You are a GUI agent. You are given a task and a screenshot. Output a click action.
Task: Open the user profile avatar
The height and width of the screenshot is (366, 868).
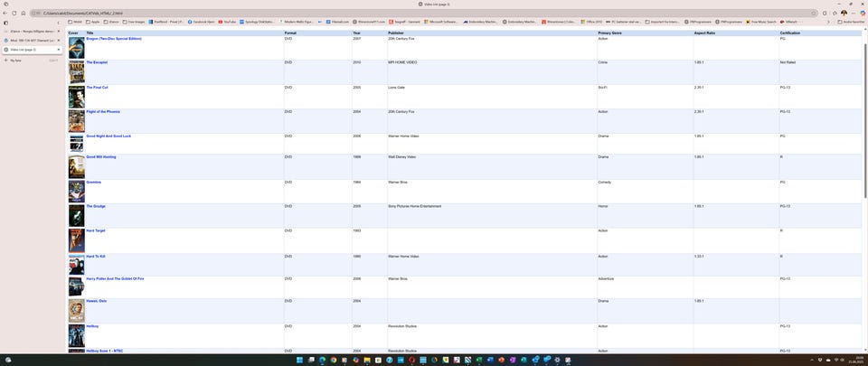[844, 13]
